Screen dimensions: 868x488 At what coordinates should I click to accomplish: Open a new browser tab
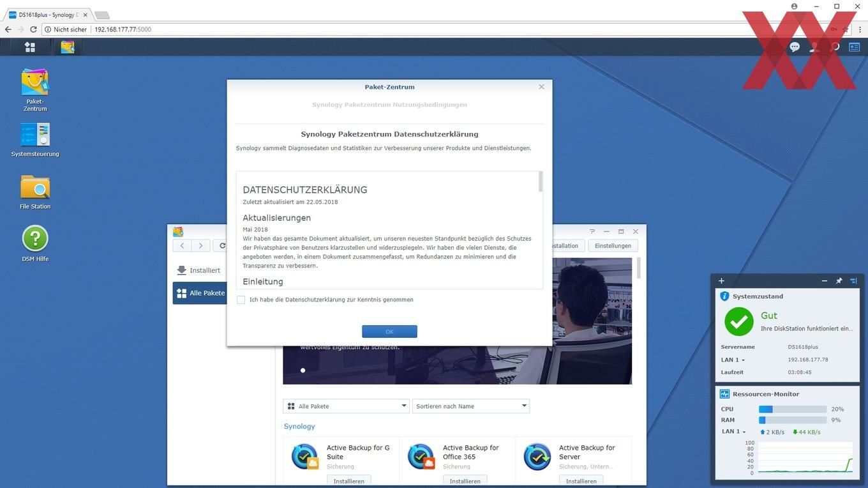pos(102,15)
